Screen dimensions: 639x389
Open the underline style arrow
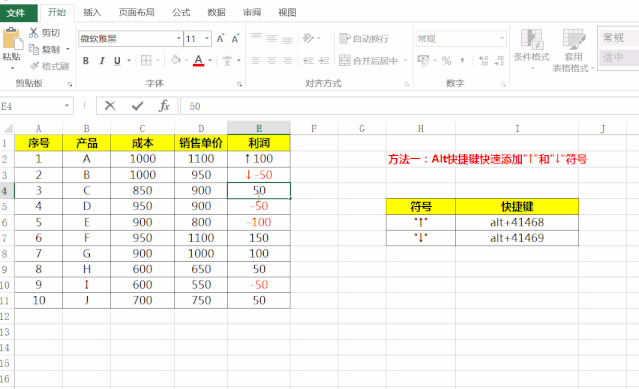129,61
